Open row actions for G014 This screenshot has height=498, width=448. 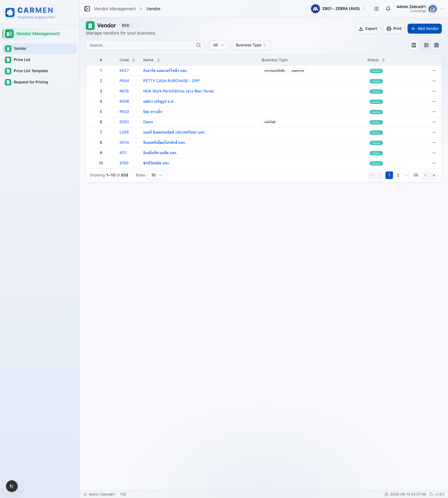pos(434,143)
